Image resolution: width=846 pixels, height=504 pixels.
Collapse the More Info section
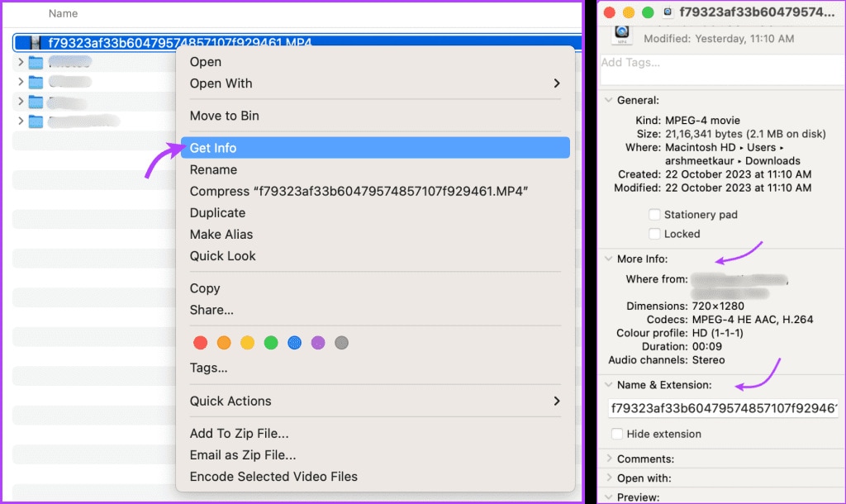609,259
